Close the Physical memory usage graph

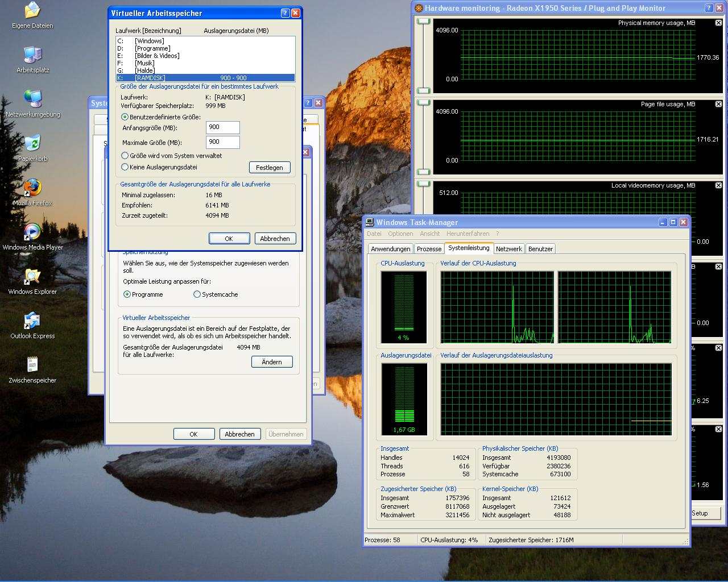click(x=718, y=23)
